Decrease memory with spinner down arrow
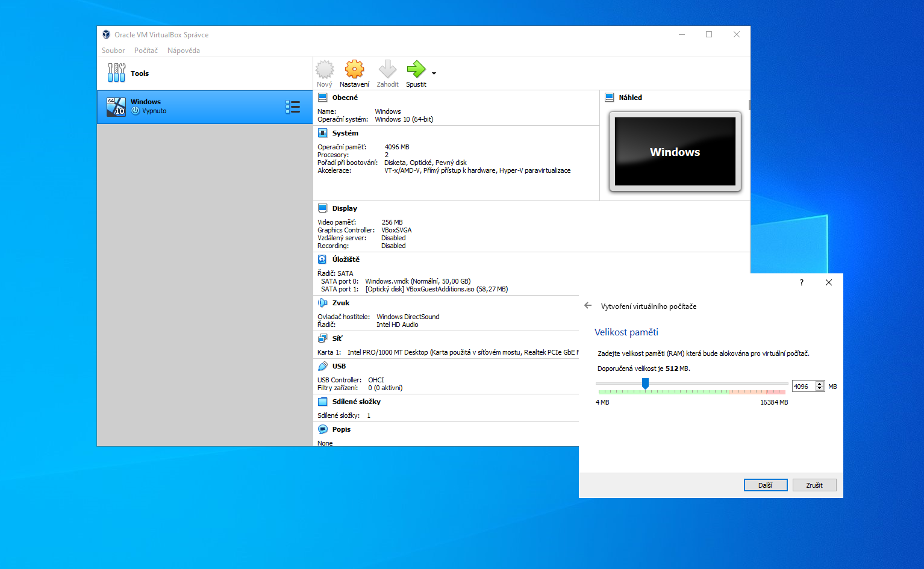The width and height of the screenshot is (924, 569). point(820,389)
